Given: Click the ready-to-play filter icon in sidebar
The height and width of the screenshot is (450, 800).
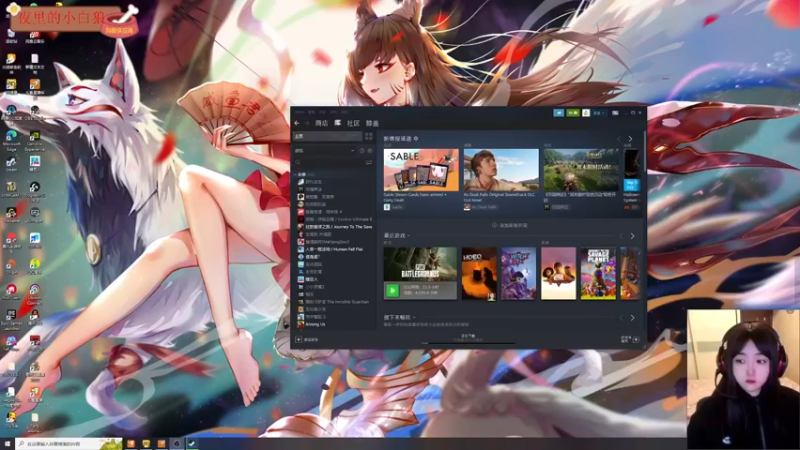Looking at the screenshot, I should point(370,151).
